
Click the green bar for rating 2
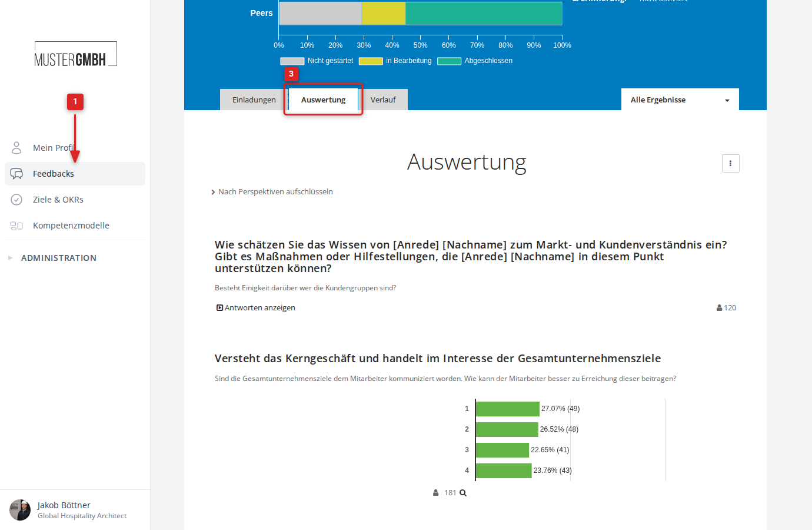[x=507, y=429]
